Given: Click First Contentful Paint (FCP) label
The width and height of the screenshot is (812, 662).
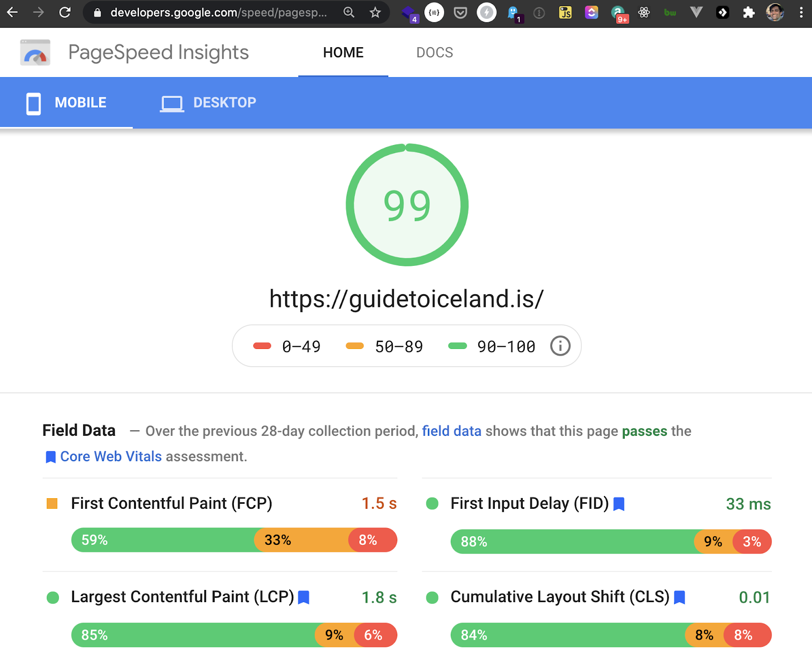Looking at the screenshot, I should [x=172, y=503].
